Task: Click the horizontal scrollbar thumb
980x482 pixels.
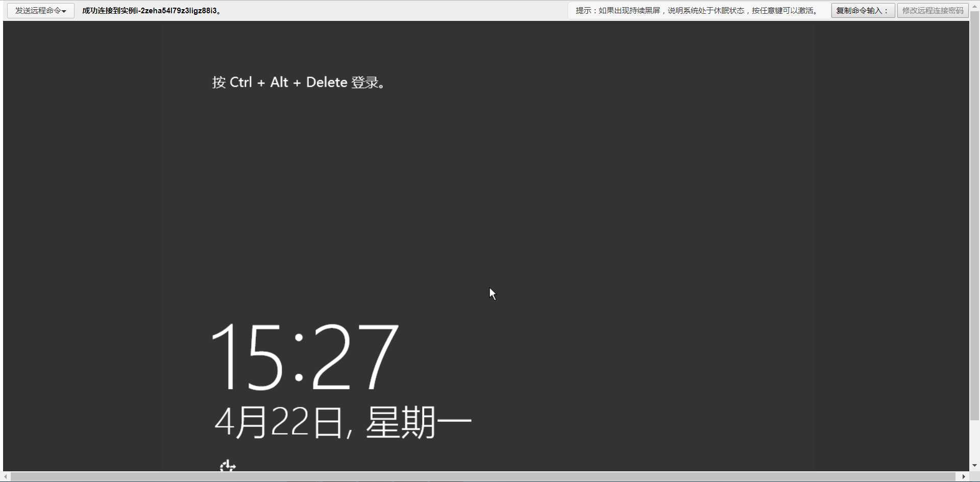Action: tap(483, 476)
